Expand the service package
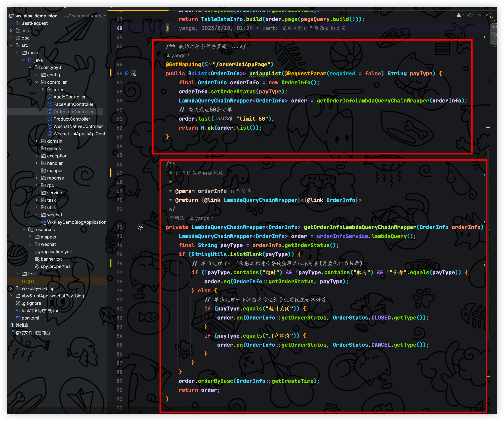Image resolution: width=504 pixels, height=421 pixels. (x=36, y=193)
